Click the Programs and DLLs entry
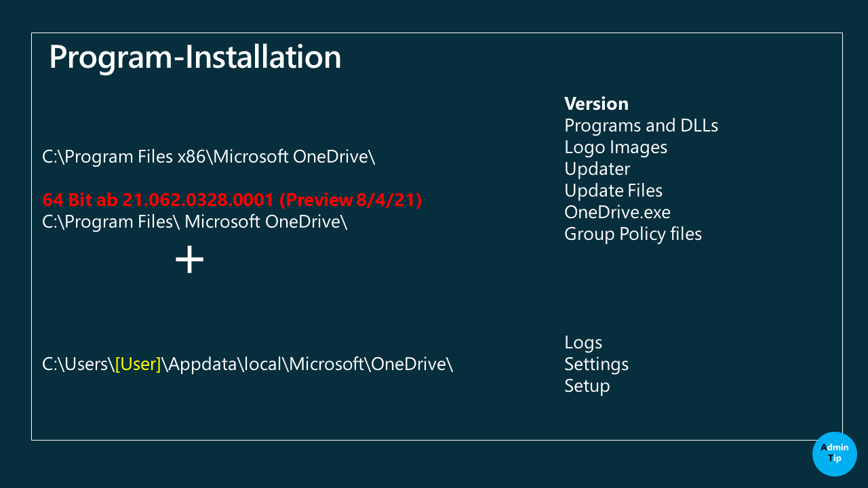This screenshot has height=488, width=868. 641,125
